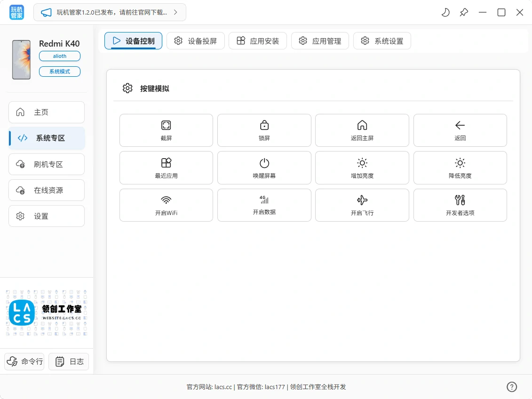Open the 命令行 command line button
Viewport: 532px width, 399px height.
[24, 361]
